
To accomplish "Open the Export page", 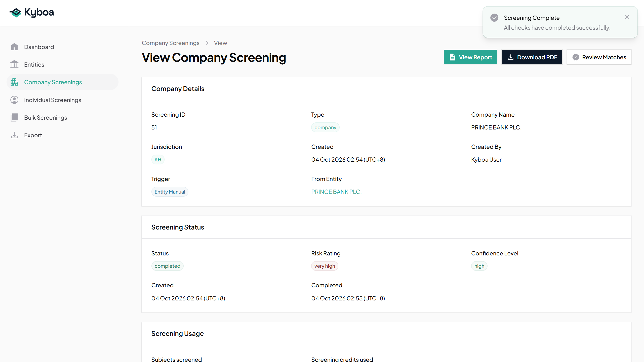I will [62, 135].
